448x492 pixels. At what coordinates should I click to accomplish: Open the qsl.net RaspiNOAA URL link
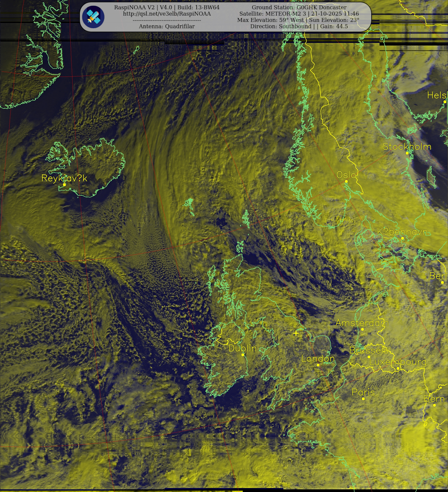coord(167,14)
